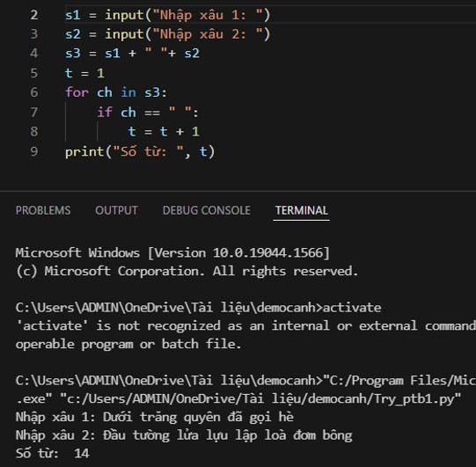Switch to the OUTPUT tab
The height and width of the screenshot is (467, 476).
(x=116, y=210)
